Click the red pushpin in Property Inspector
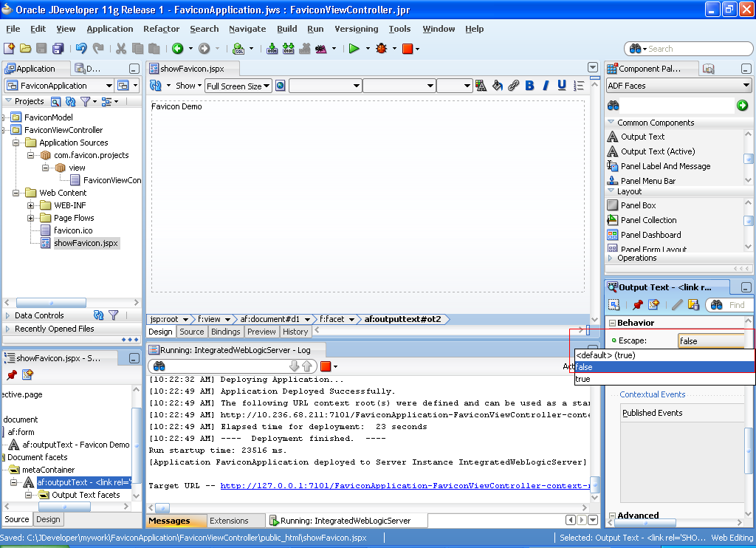Screen dimensions: 756x548 point(637,304)
